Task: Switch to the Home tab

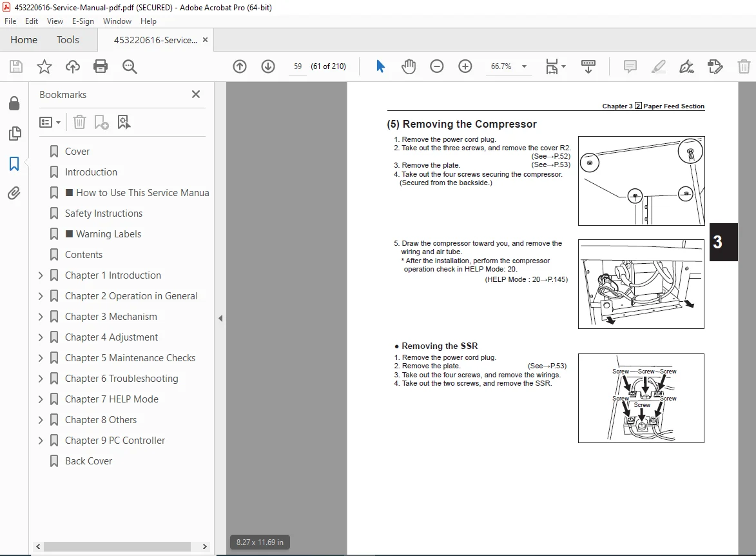Action: [x=24, y=40]
